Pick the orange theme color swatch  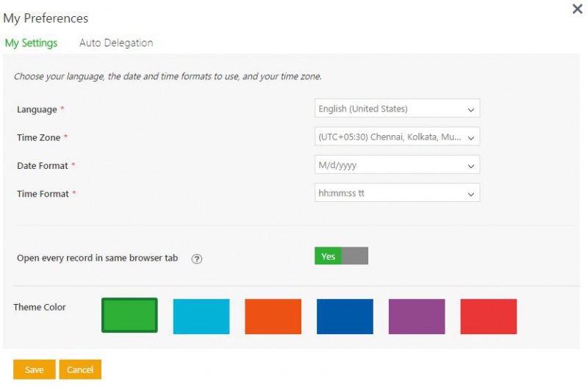coord(273,317)
